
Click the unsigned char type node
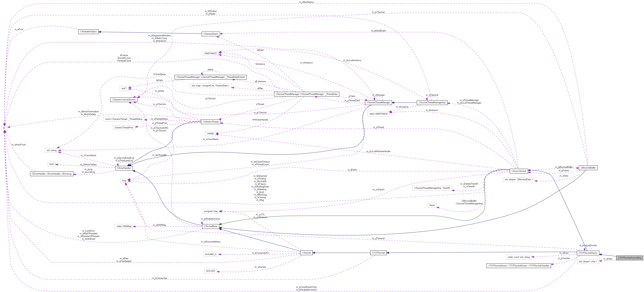pyautogui.click(x=210, y=211)
